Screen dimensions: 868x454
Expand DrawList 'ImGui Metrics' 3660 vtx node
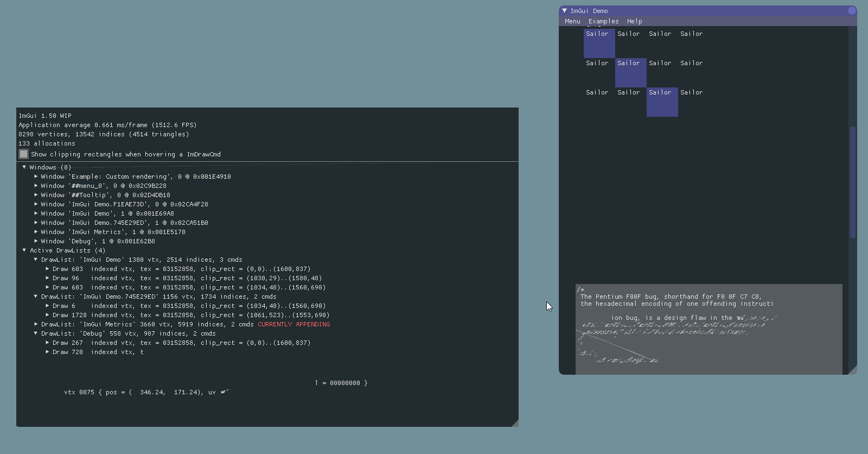coord(36,324)
